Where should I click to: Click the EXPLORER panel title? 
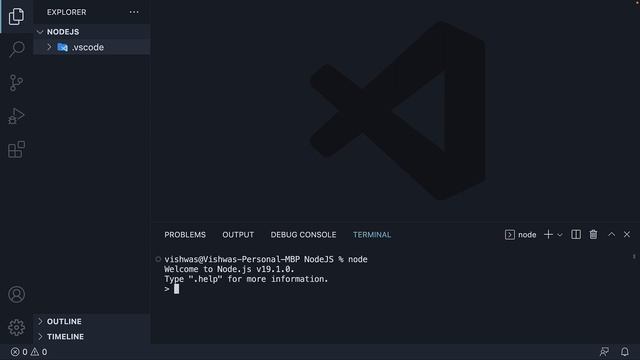(x=67, y=12)
